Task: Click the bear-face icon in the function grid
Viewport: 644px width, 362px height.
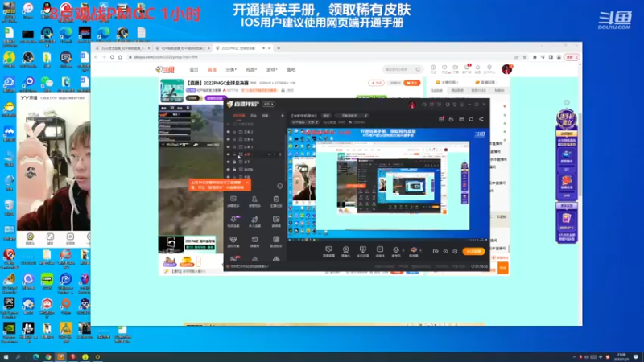Action: pos(233,240)
